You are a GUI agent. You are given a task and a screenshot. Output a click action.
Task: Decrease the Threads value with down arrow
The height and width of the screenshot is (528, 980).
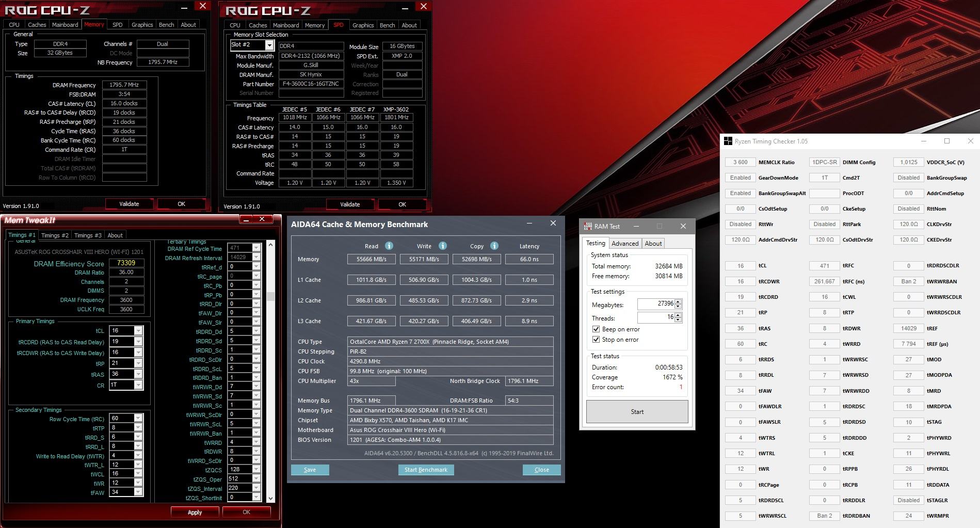coord(678,319)
